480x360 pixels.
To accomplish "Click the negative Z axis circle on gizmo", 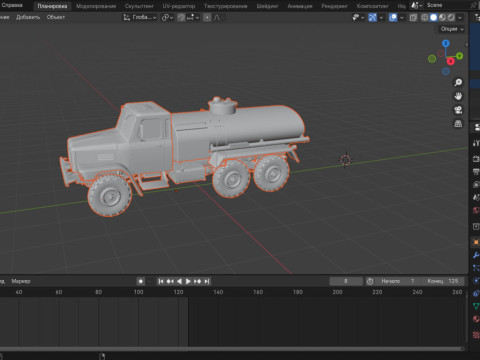I will click(x=446, y=71).
